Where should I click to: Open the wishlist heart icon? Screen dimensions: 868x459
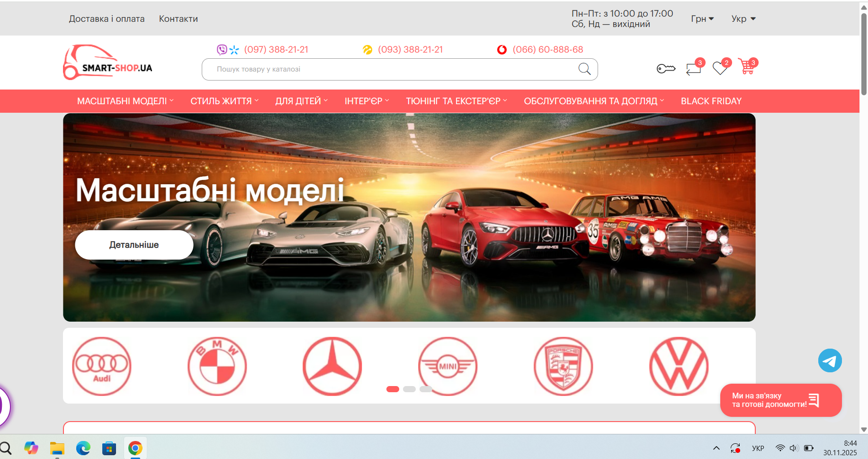[x=720, y=69]
